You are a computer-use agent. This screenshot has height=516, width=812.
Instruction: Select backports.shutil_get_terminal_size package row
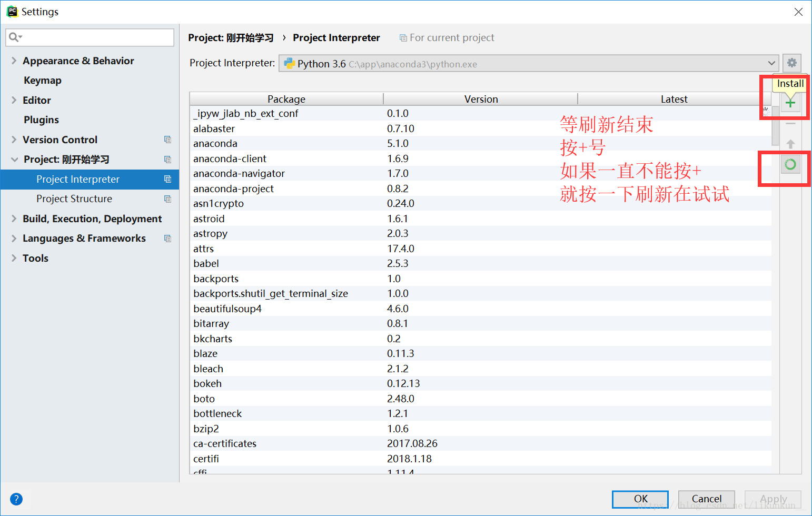[x=480, y=293]
